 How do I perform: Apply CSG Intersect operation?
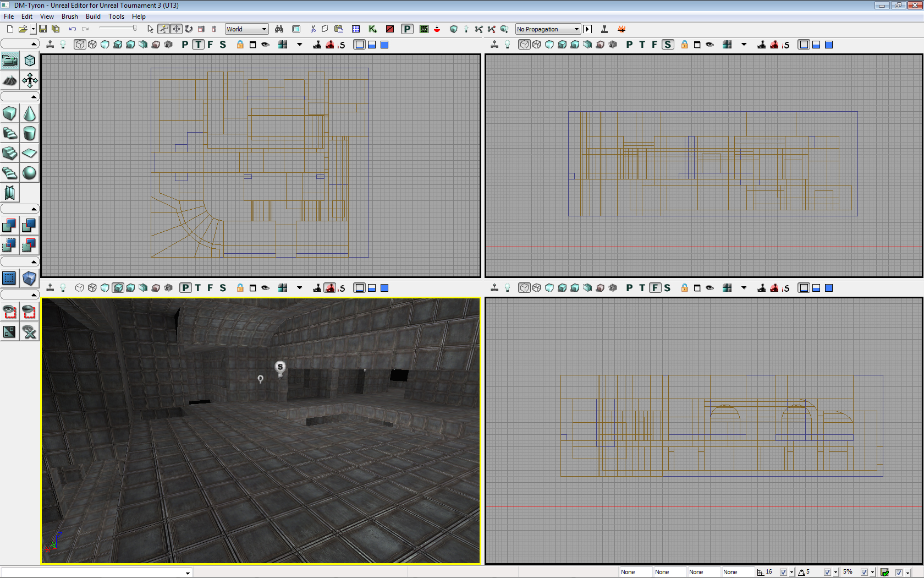click(x=10, y=245)
